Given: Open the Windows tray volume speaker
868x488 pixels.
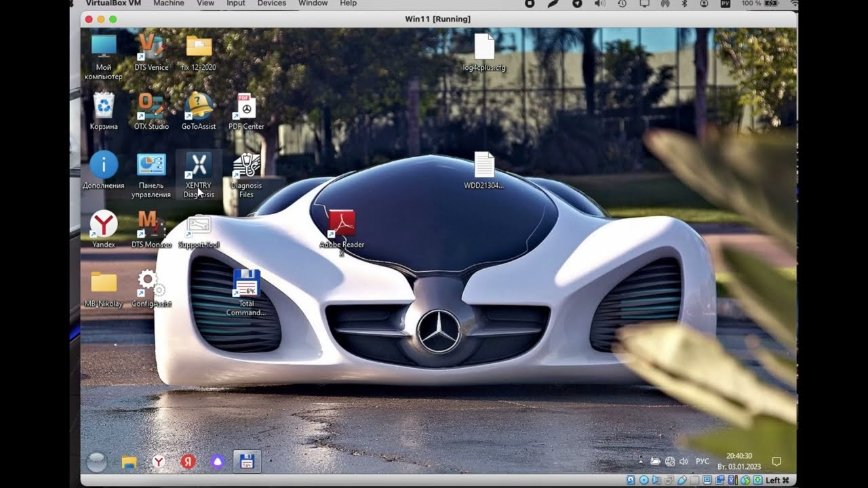Looking at the screenshot, I should pos(684,462).
